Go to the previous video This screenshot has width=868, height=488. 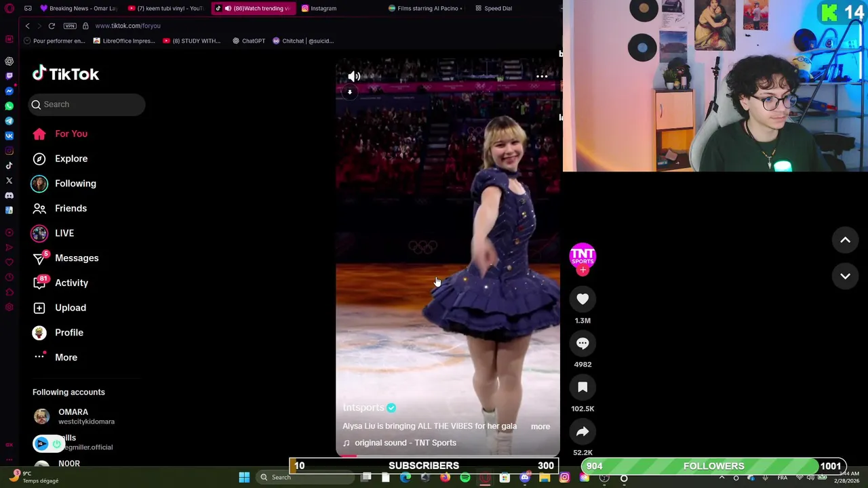click(845, 240)
